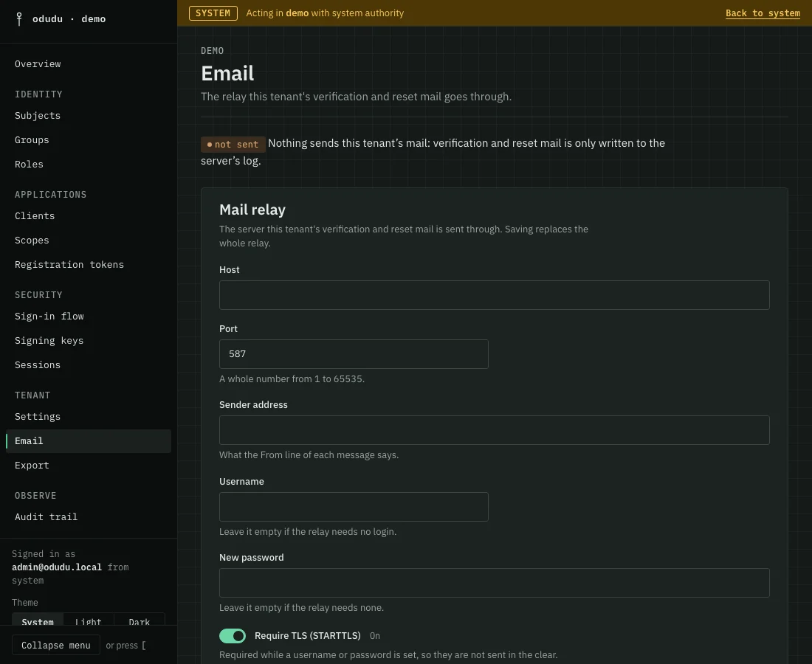The image size is (812, 664).
Task: Click 'A whole number from 1 to 65535.' hint
Action: 292,379
